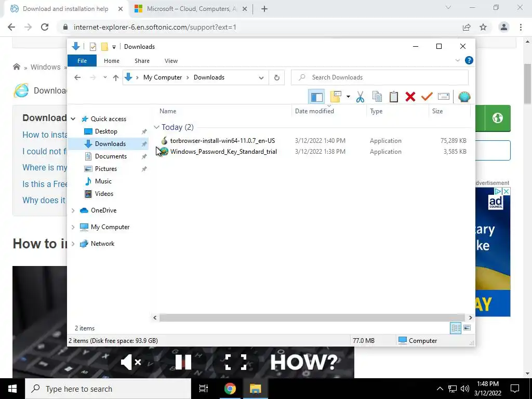Collapse the Today (2) group
This screenshot has width=532, height=399.
(156, 127)
